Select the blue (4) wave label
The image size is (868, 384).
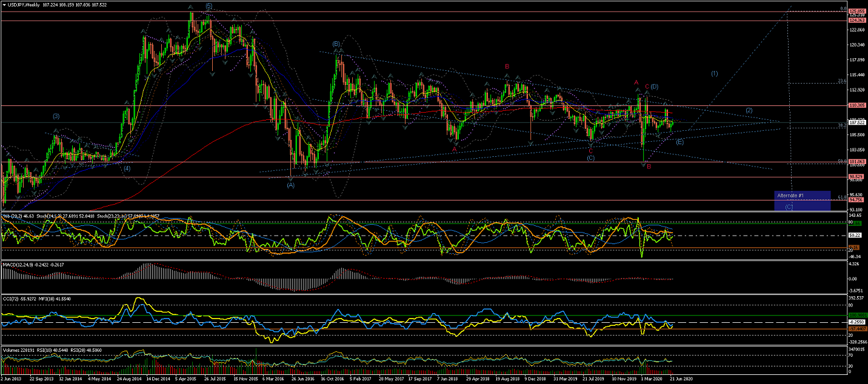pyautogui.click(x=127, y=168)
